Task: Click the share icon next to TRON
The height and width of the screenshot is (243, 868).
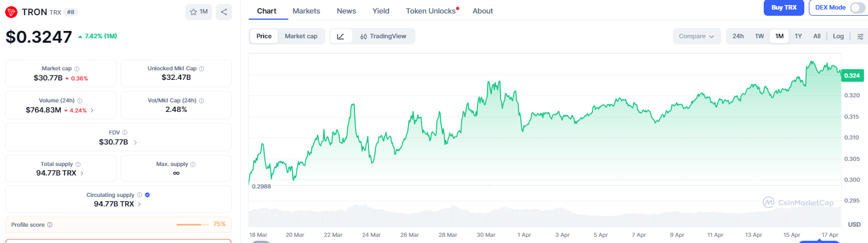Action: tap(224, 12)
